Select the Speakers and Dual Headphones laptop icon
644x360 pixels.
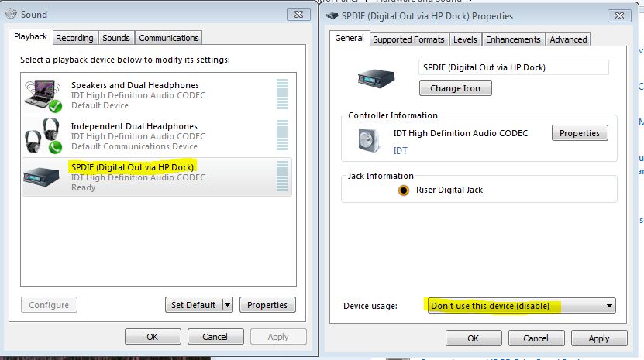pos(43,95)
